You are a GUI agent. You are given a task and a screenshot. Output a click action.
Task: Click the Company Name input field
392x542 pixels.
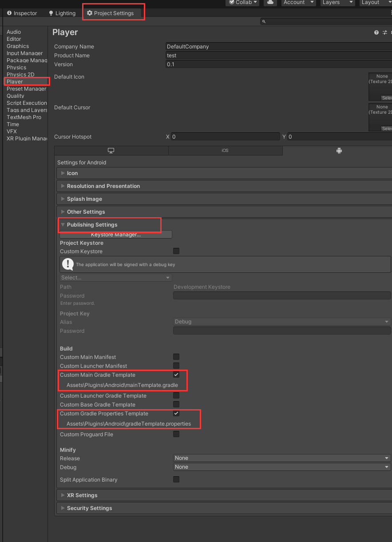pyautogui.click(x=278, y=46)
